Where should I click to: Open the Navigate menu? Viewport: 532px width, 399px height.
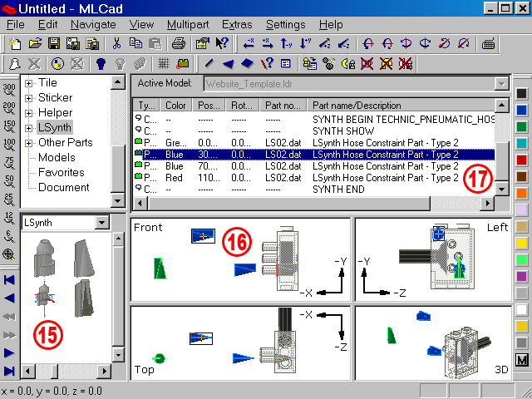coord(93,25)
